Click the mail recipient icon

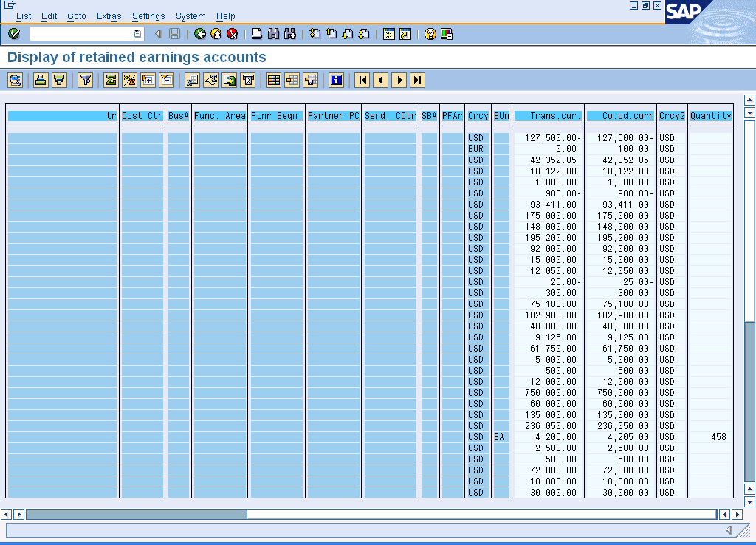(248, 80)
